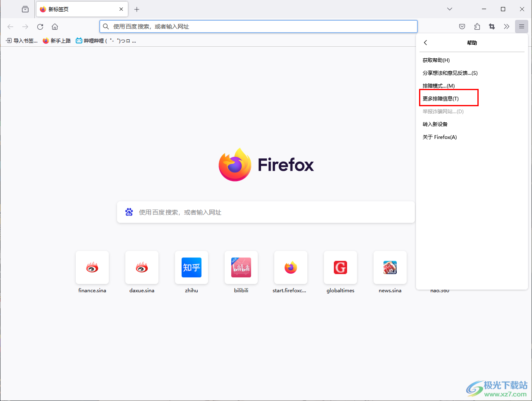Screen dimensions: 532x401
Task: Open the extensions puzzle icon
Action: tap(477, 26)
